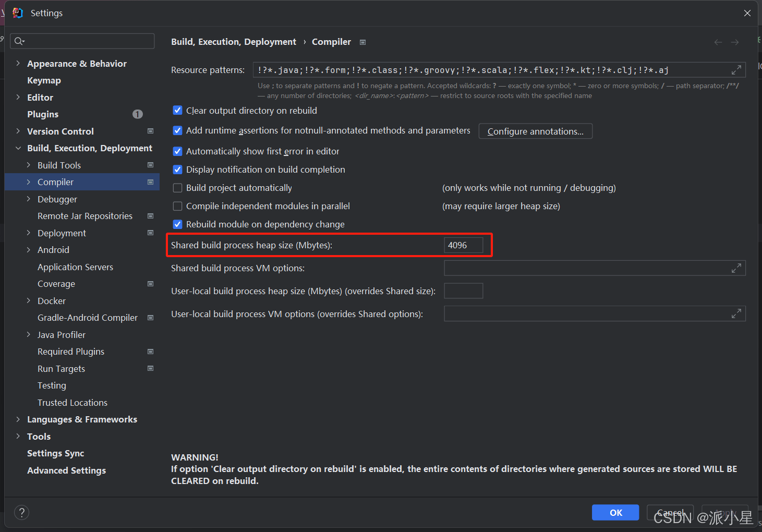Enable Build project automatically checkbox
The height and width of the screenshot is (532, 762).
pos(177,188)
